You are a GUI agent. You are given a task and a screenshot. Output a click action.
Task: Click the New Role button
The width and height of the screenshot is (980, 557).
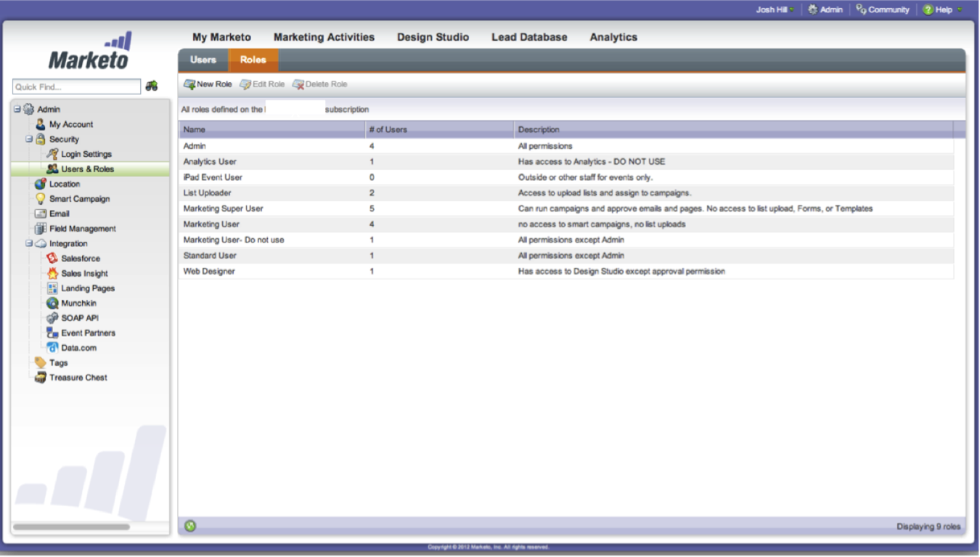[208, 84]
